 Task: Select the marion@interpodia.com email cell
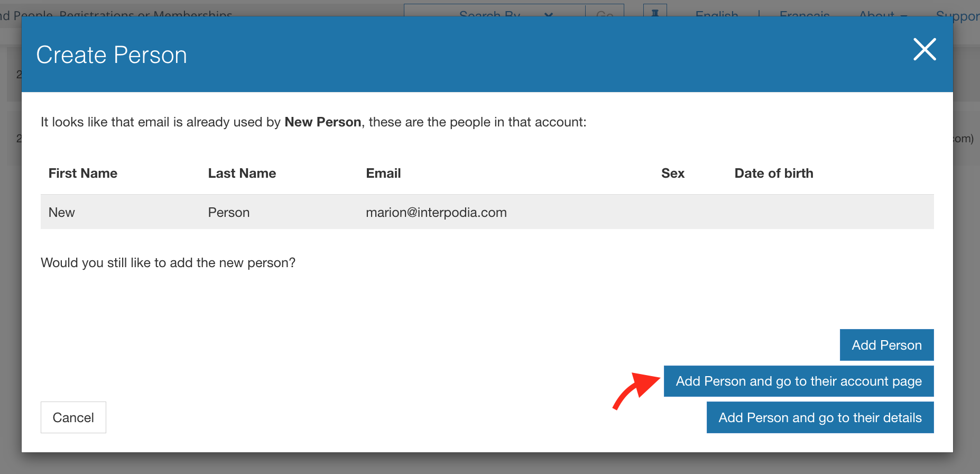(436, 212)
